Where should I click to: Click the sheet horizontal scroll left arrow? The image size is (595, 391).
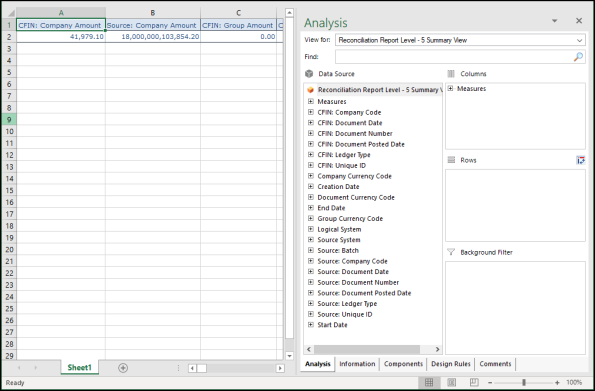point(192,368)
